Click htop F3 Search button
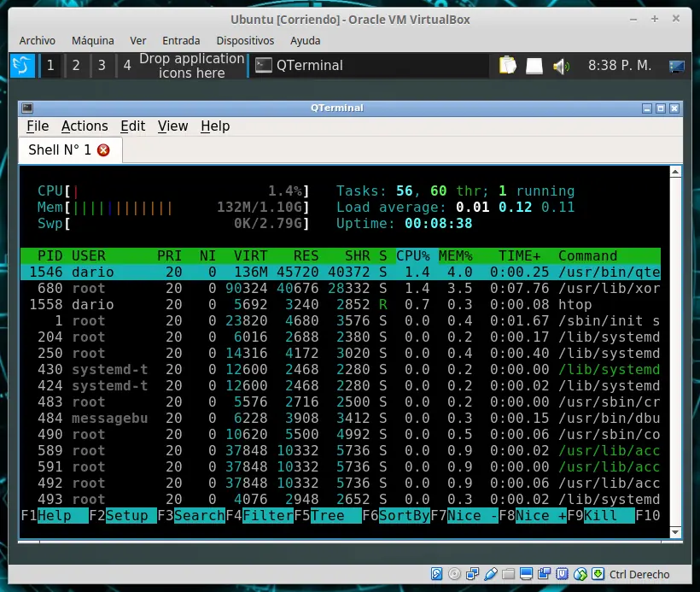Screen dimensions: 700x592 point(191,516)
